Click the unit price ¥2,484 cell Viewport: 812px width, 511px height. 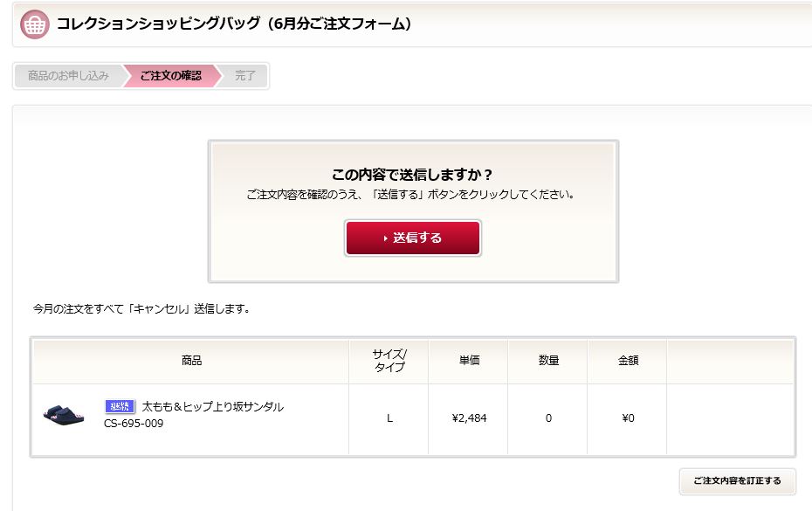(469, 418)
